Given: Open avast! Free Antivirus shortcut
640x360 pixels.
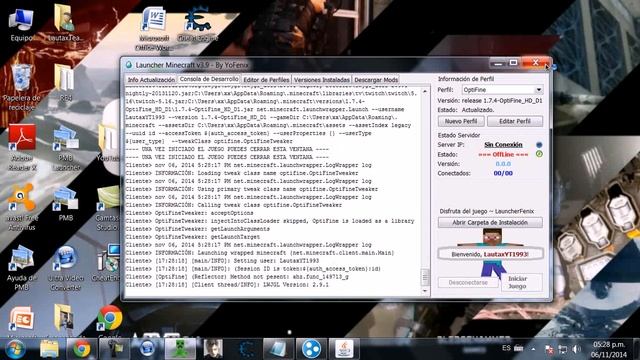Looking at the screenshot, I should tap(22, 207).
